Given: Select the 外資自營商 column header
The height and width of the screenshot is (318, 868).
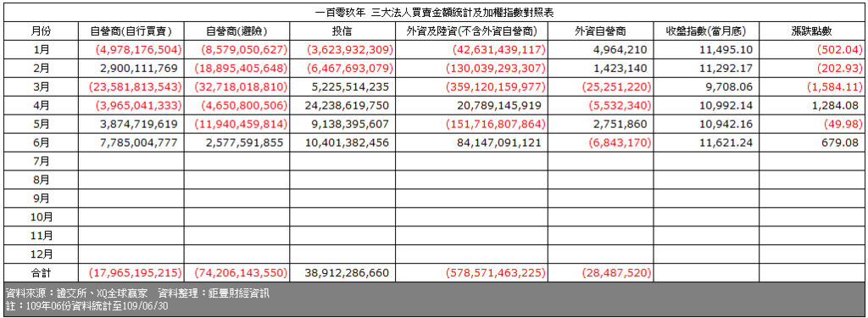Looking at the screenshot, I should point(601,31).
